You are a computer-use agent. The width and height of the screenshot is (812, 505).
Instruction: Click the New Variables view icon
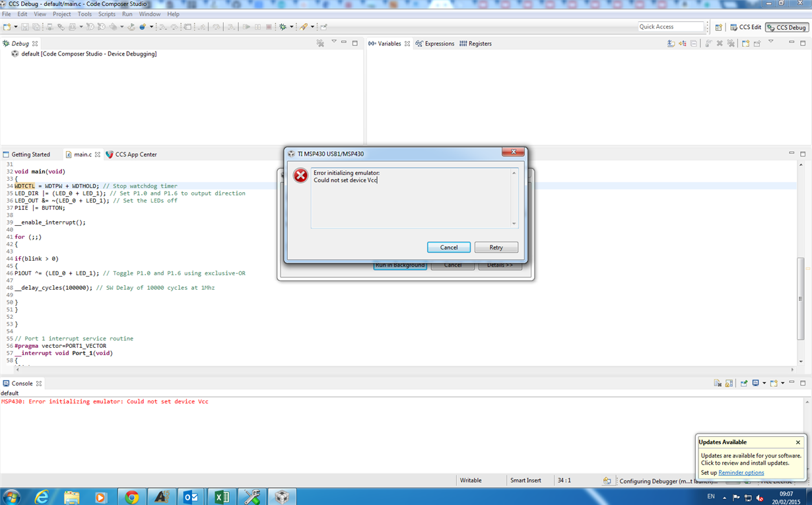746,44
